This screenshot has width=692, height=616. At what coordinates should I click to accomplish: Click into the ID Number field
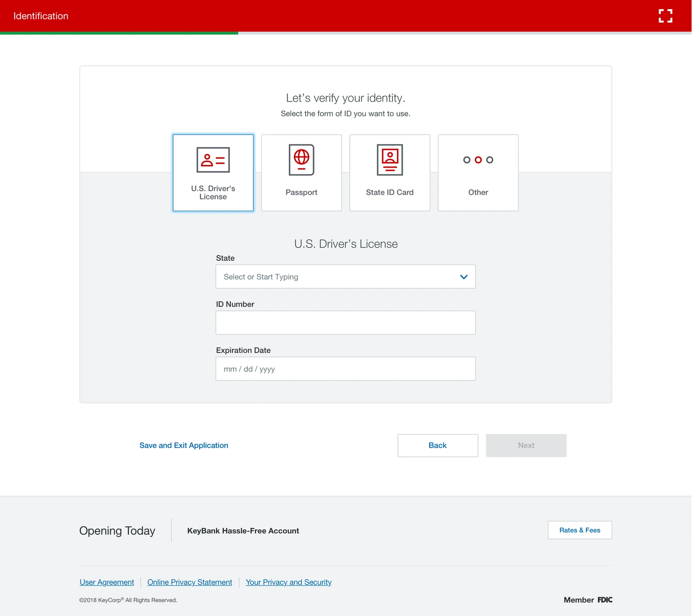346,322
